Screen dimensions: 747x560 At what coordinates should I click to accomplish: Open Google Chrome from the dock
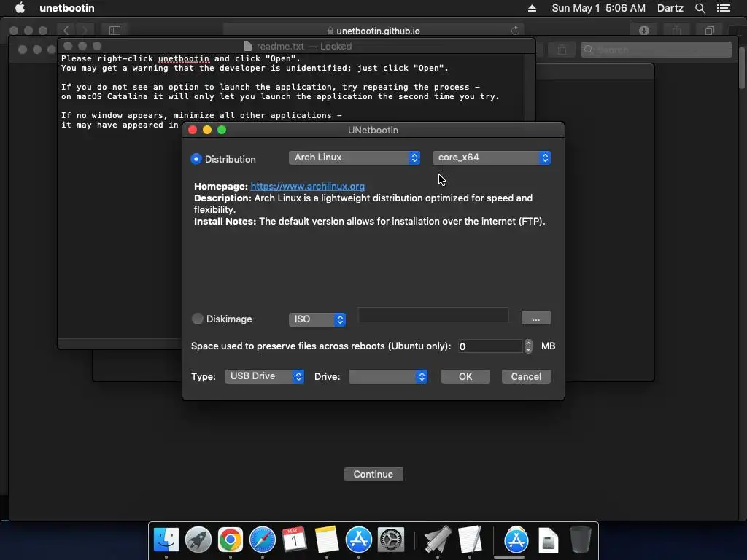[x=230, y=540]
